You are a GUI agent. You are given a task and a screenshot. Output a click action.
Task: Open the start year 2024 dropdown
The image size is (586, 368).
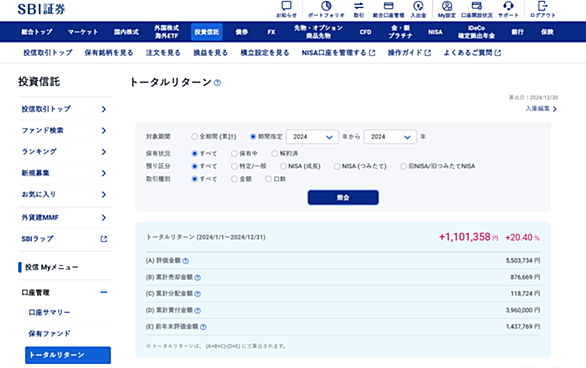(312, 137)
